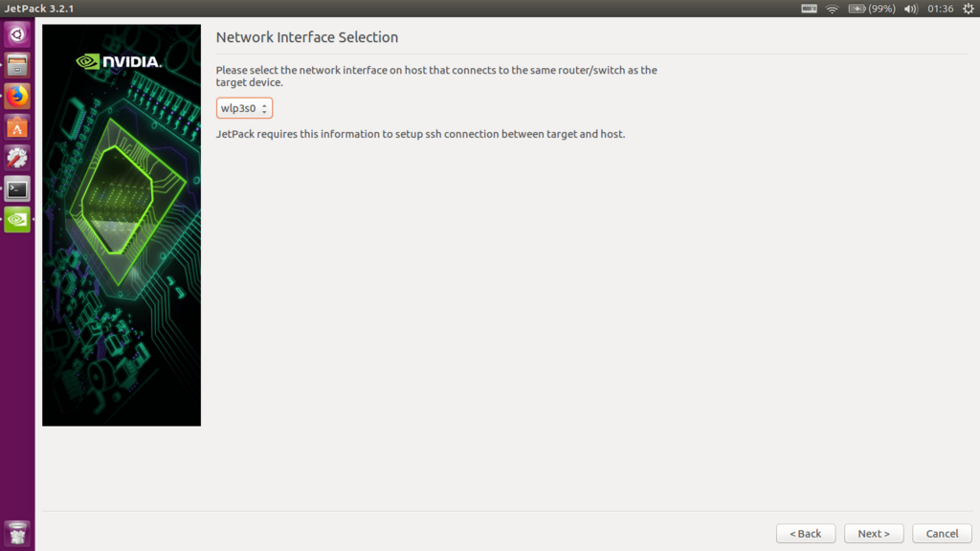Open the 01:36 clock menu
This screenshot has height=551, width=980.
[x=940, y=9]
